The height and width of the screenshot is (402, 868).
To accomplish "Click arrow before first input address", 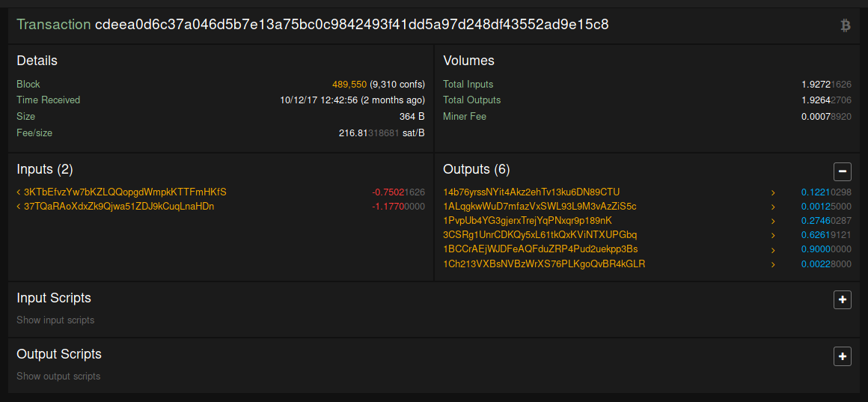I will (19, 192).
